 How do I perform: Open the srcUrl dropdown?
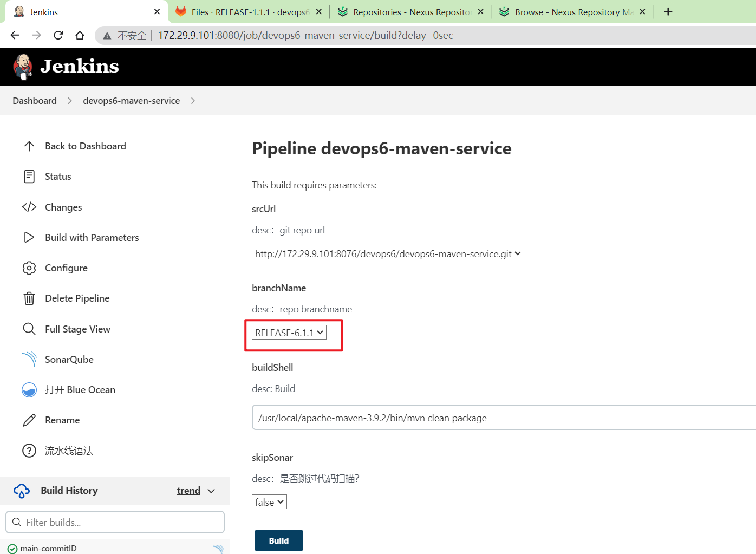(388, 253)
